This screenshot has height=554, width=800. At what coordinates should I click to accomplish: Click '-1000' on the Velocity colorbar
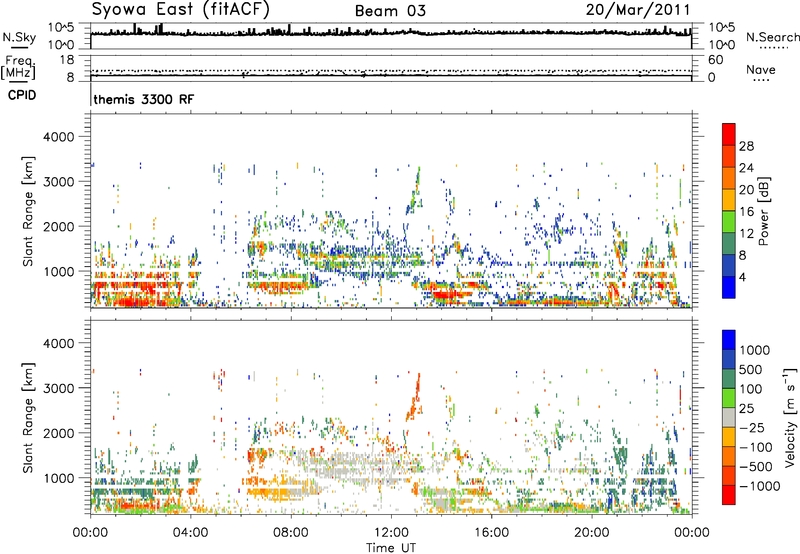(759, 486)
